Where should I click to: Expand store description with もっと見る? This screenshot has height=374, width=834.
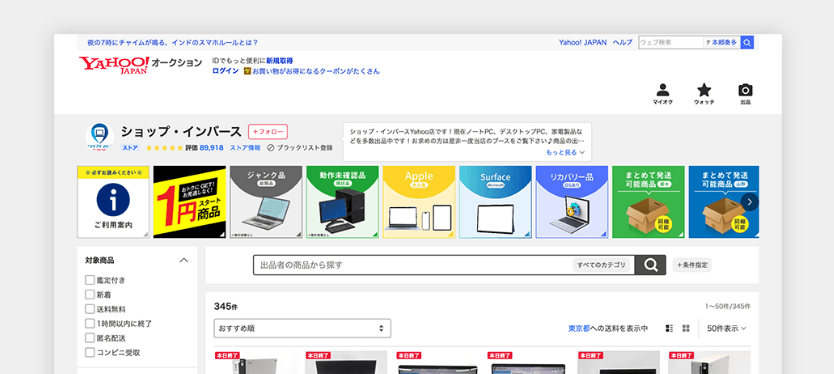[x=565, y=152]
